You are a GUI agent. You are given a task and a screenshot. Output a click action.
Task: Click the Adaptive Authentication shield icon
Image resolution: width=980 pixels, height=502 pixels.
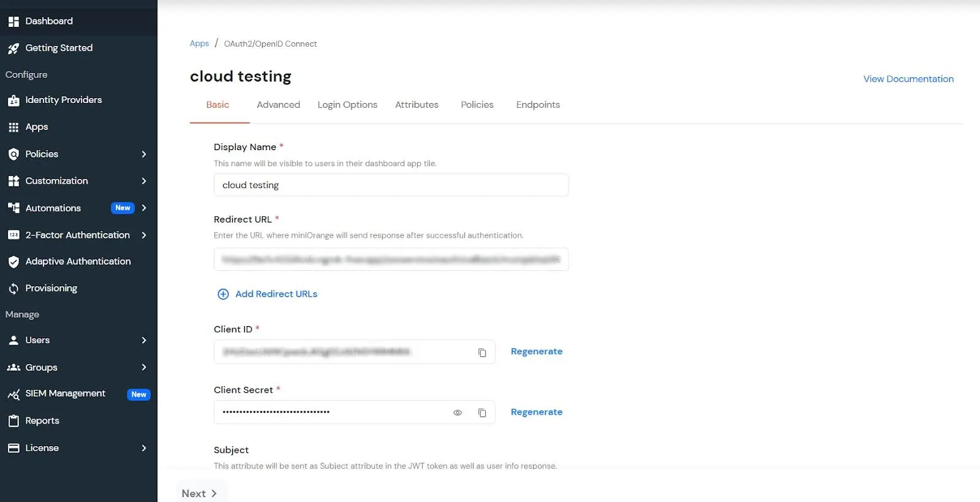click(x=13, y=262)
